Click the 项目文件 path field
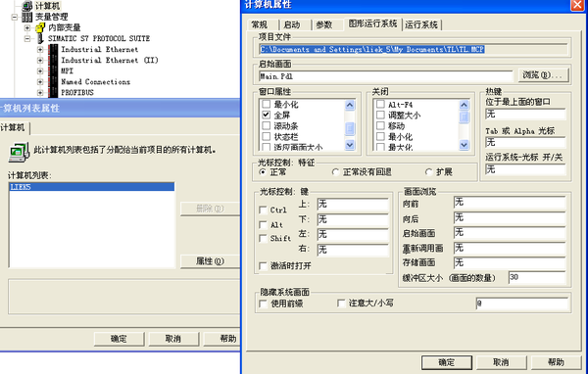Image resolution: width=588 pixels, height=374 pixels. pos(414,49)
